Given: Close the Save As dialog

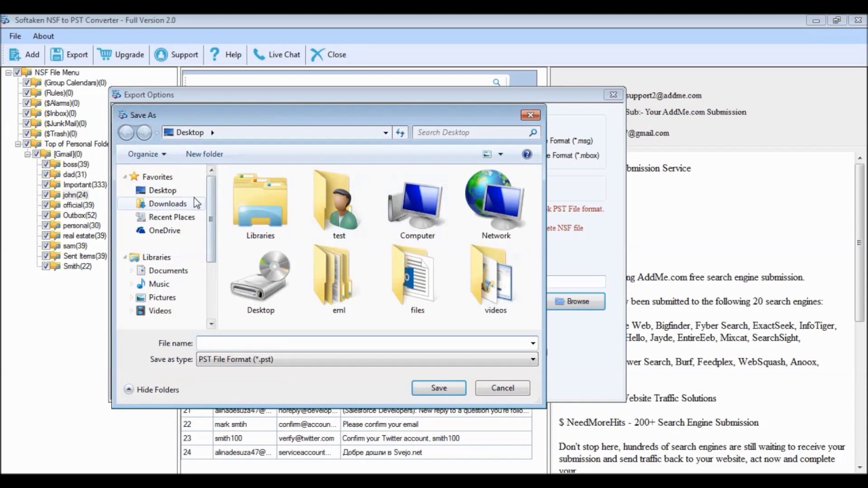Looking at the screenshot, I should [x=530, y=115].
